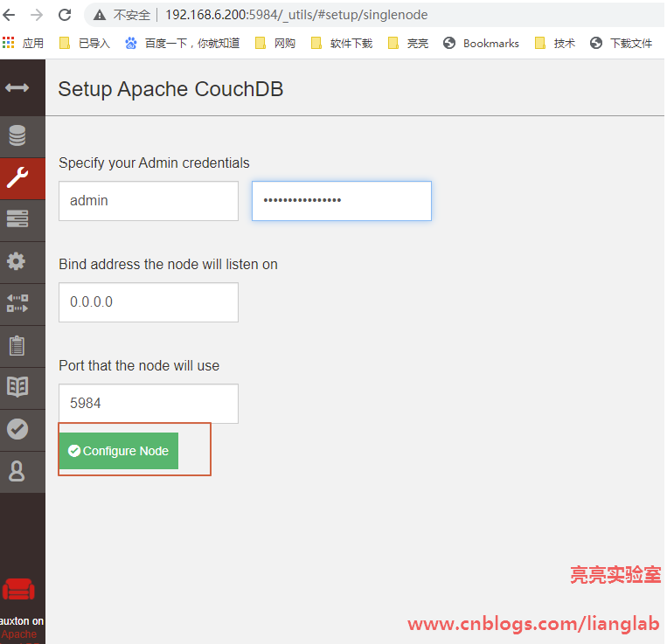Open the News clipboard icon in the sidebar
The image size is (667, 644).
[17, 345]
